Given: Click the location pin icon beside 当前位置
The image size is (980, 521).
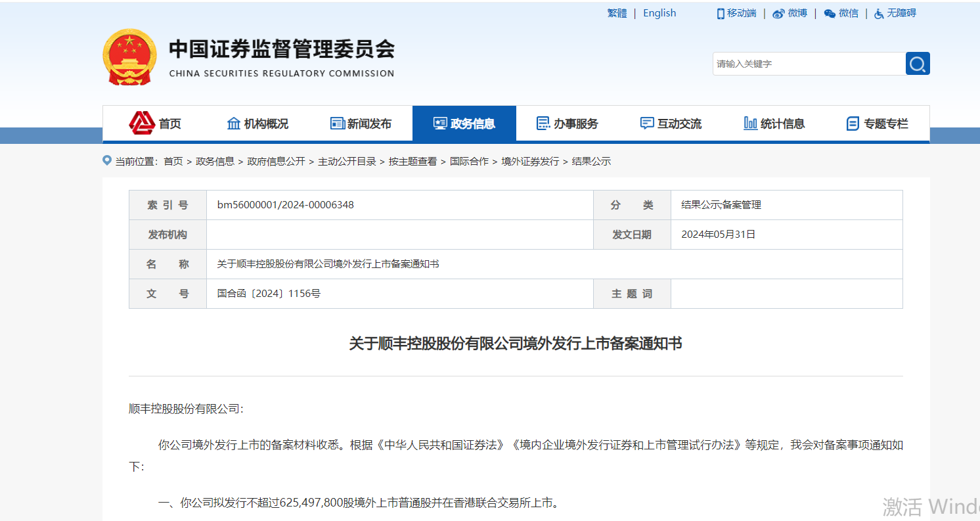Looking at the screenshot, I should tap(107, 160).
